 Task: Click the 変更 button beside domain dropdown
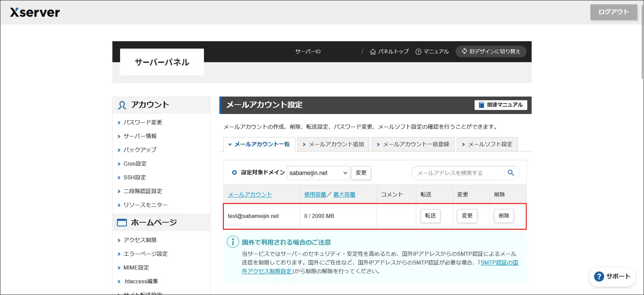point(361,173)
